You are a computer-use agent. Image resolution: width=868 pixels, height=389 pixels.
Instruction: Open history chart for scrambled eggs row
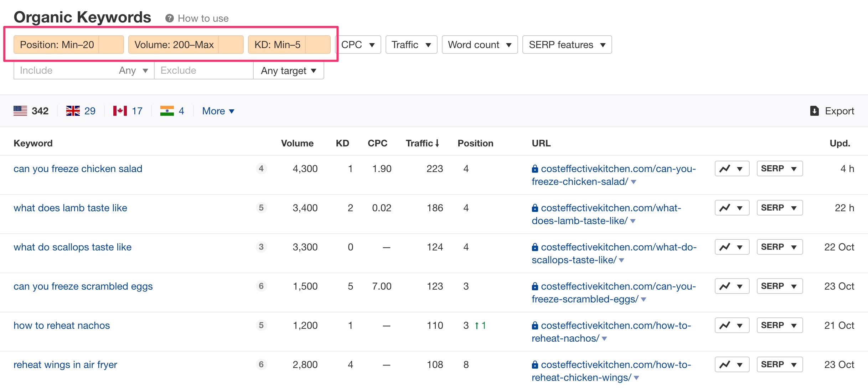click(x=732, y=286)
